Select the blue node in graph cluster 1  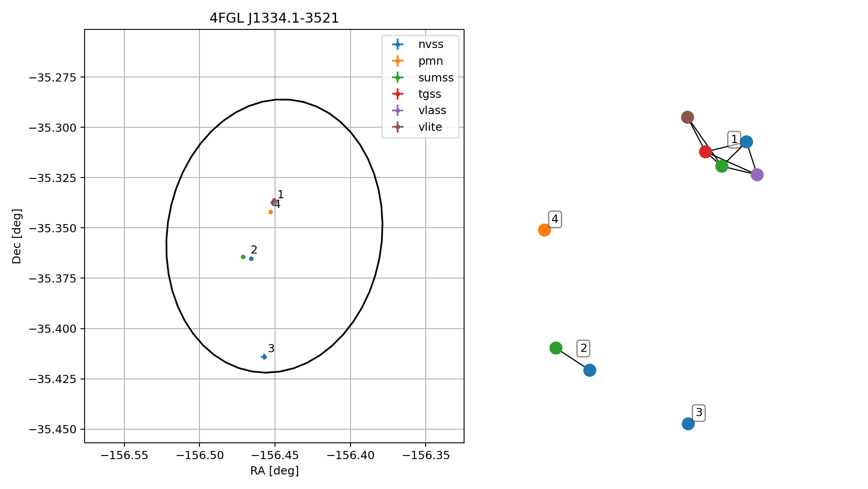point(747,142)
